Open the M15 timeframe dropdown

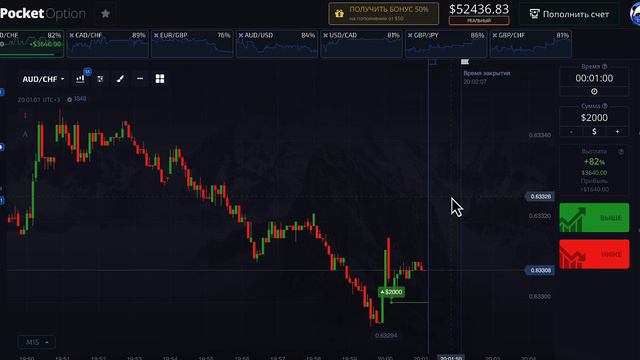click(36, 342)
